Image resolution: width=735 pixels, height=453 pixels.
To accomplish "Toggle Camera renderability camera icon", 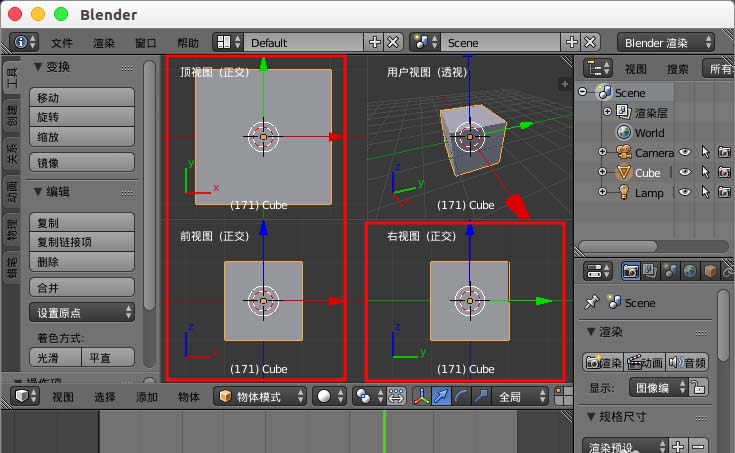I will point(724,152).
